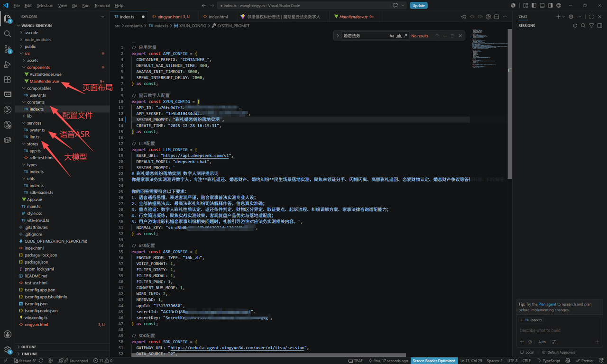Screen dimensions: 607x364
Task: Open Source Control view in activity bar
Action: click(8, 49)
